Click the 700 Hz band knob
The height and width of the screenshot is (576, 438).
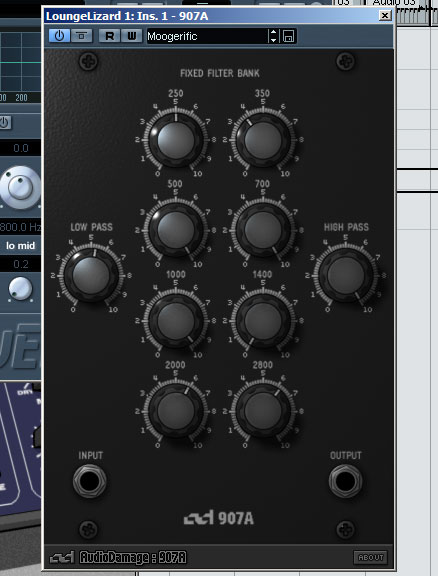click(x=263, y=230)
